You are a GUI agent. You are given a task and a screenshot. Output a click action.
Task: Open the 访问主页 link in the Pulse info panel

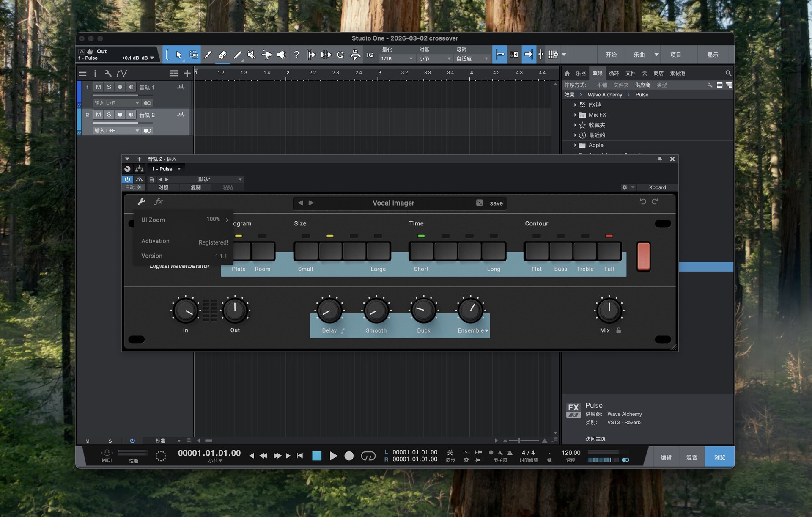click(595, 439)
